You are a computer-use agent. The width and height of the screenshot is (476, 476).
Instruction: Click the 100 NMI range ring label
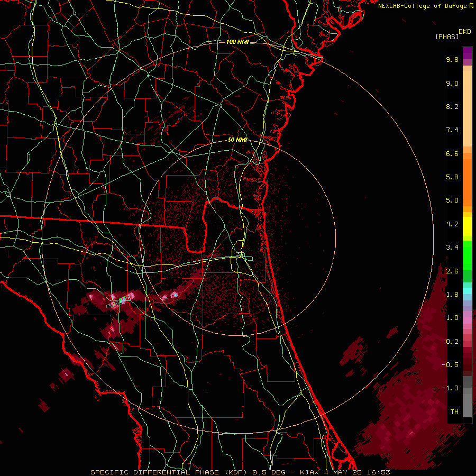pos(237,42)
